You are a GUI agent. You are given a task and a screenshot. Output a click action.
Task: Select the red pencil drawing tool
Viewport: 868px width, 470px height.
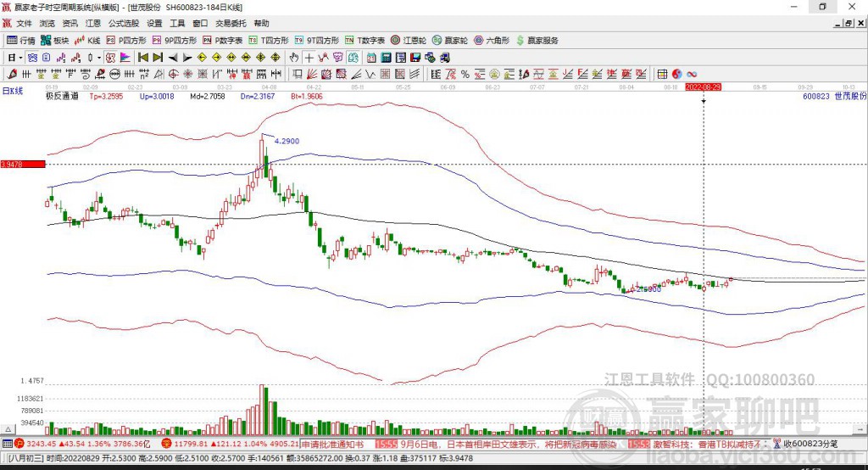(12, 74)
